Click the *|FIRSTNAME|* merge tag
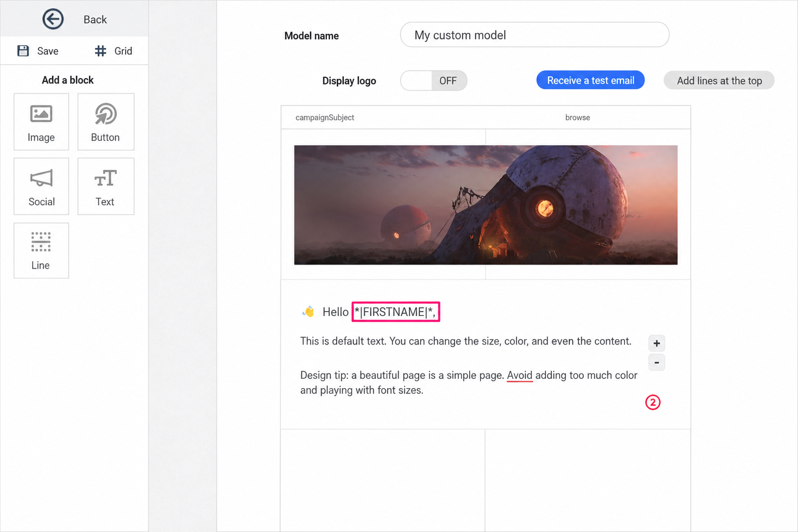The image size is (798, 532). (395, 312)
